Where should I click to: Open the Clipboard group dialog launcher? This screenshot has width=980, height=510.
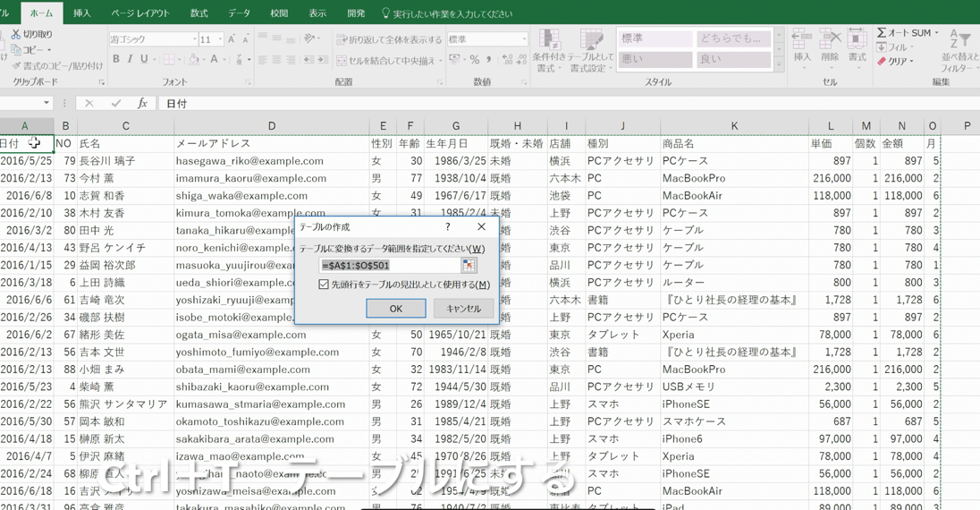[101, 82]
